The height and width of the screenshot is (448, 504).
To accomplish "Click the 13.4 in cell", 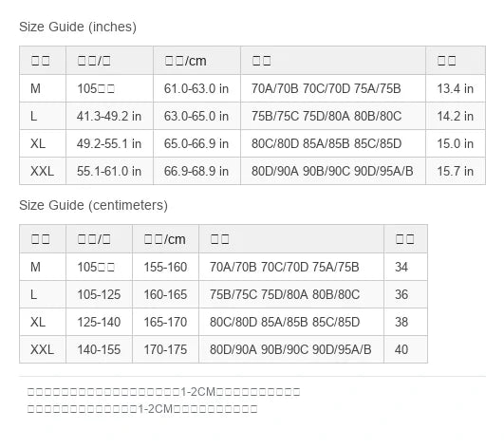I will point(456,88).
